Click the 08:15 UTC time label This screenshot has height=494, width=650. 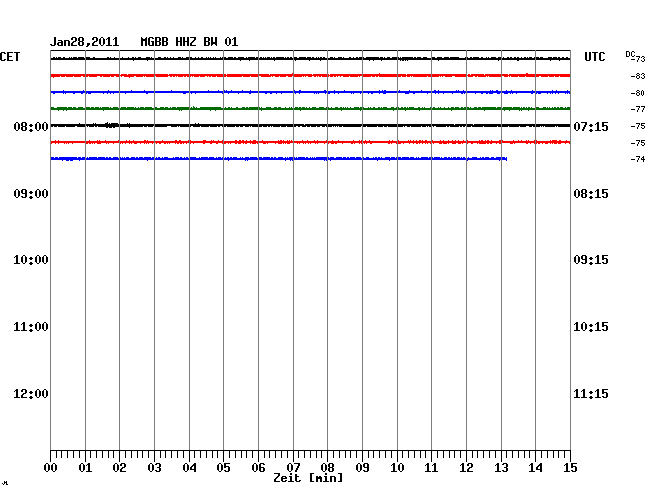click(x=591, y=194)
